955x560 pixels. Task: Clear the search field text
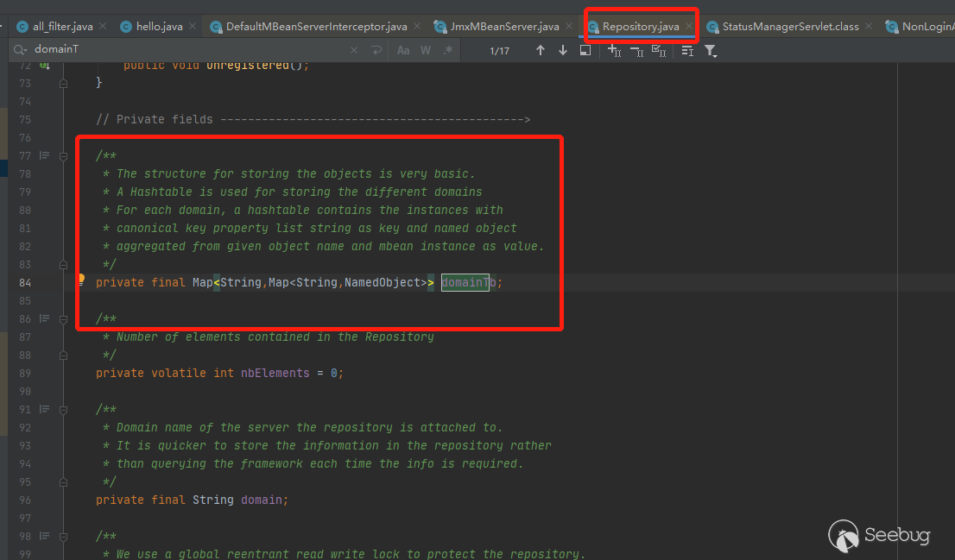pyautogui.click(x=354, y=51)
